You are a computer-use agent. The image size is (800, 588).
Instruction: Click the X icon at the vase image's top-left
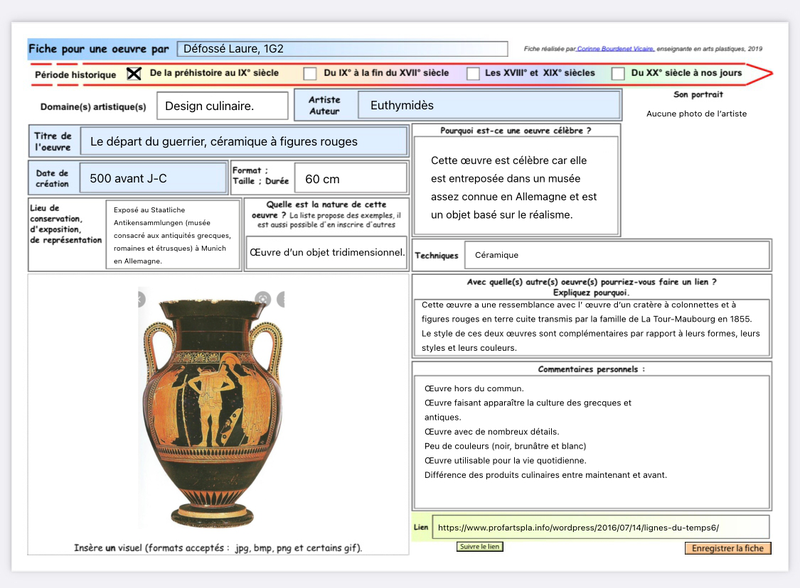[141, 298]
